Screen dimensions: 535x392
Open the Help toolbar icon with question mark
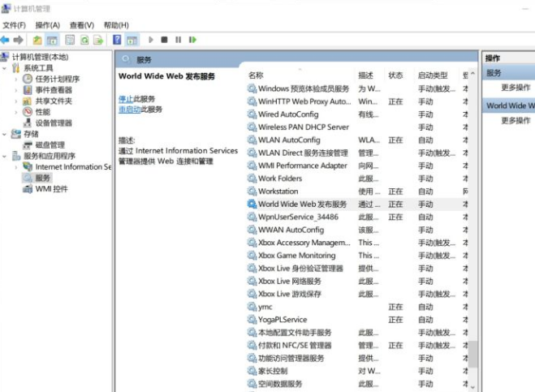point(118,39)
